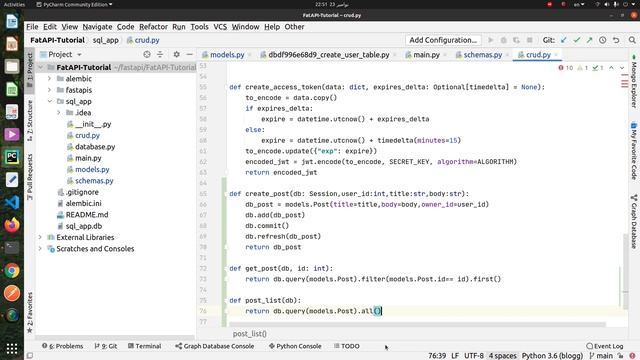Image resolution: width=640 pixels, height=360 pixels.
Task: Toggle the Favorites side tool window
Action: (x=30, y=312)
